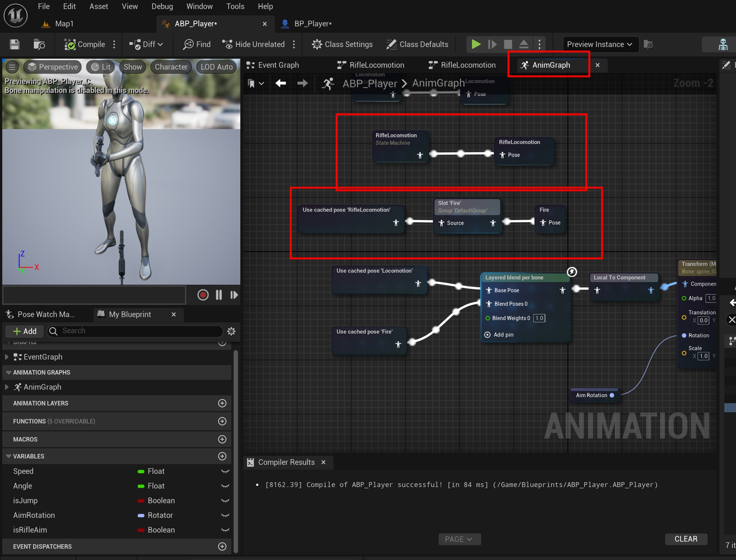Image resolution: width=736 pixels, height=560 pixels.
Task: Open the LOD Auto menu
Action: (217, 67)
